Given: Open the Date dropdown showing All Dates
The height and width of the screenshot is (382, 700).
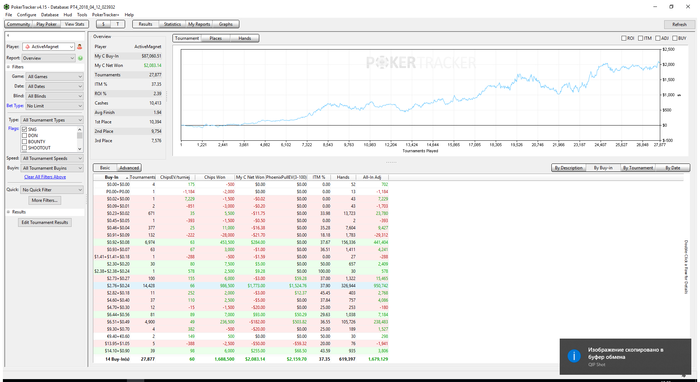Looking at the screenshot, I should pos(54,87).
